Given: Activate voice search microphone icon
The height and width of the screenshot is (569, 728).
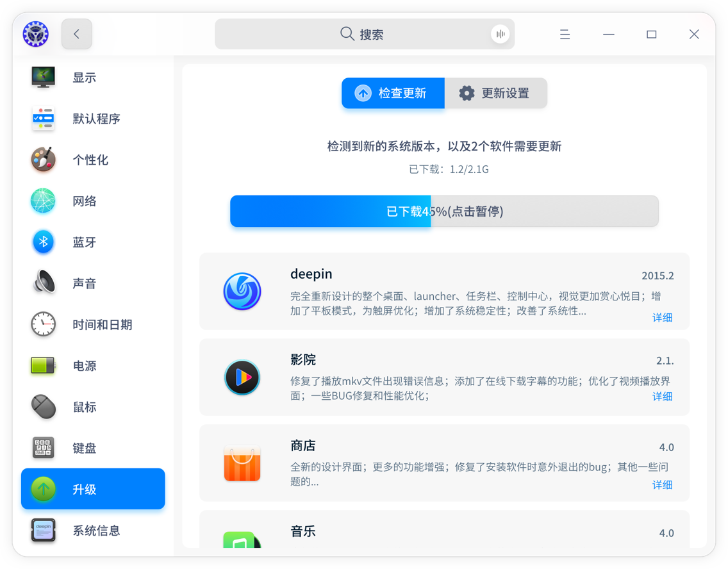Looking at the screenshot, I should click(500, 34).
